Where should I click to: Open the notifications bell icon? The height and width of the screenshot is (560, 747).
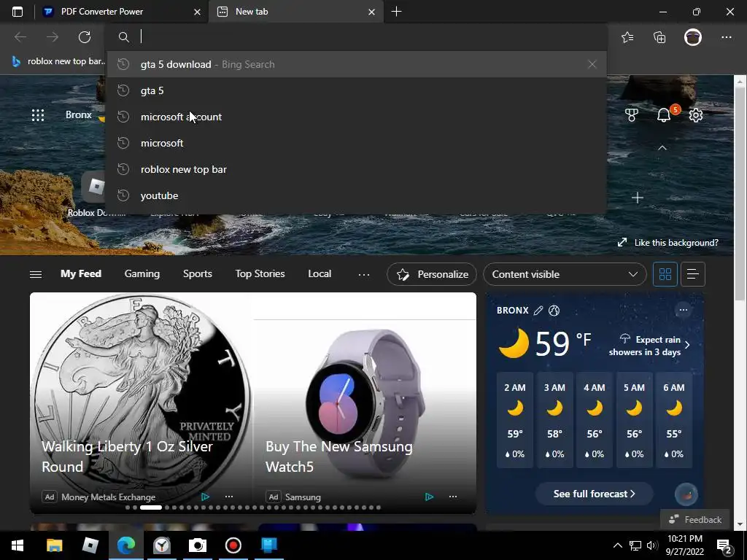tap(664, 114)
